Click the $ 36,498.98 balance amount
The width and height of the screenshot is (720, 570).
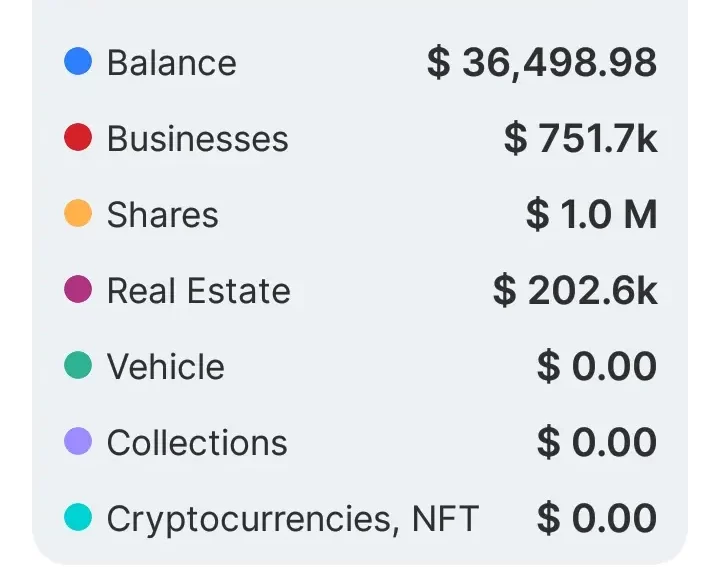coord(541,63)
